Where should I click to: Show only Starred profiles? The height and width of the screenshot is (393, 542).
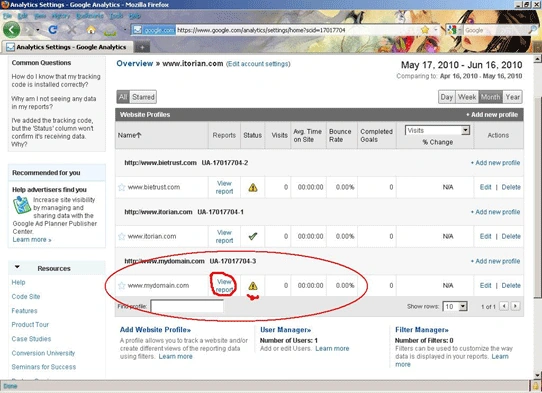(x=143, y=97)
